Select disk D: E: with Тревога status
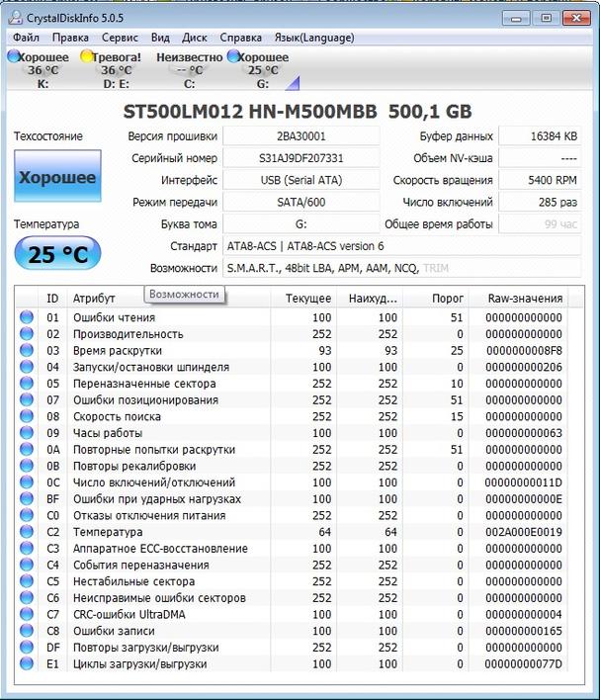Image resolution: width=600 pixels, height=700 pixels. (112, 70)
